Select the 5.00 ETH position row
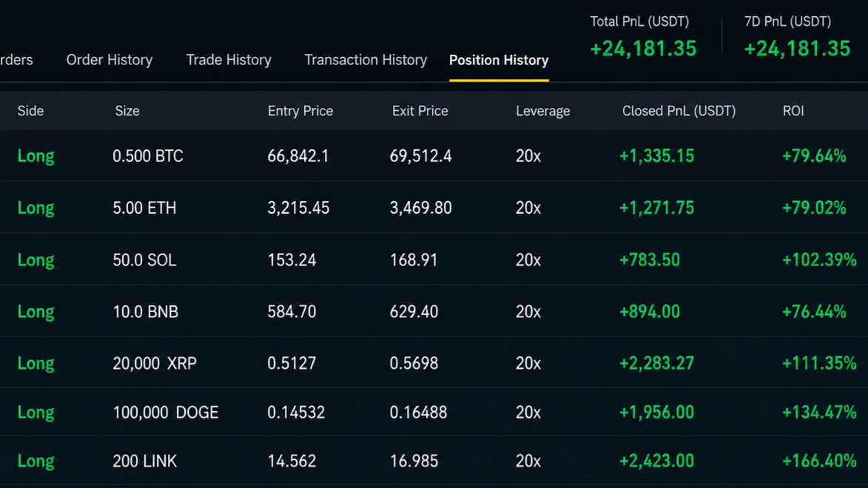 coord(434,208)
